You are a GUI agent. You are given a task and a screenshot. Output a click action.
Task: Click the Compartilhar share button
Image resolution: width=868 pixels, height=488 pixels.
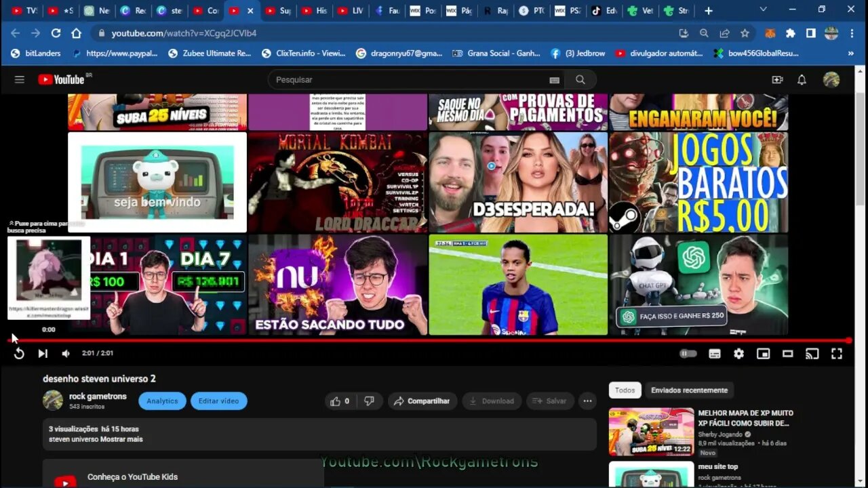[422, 401]
